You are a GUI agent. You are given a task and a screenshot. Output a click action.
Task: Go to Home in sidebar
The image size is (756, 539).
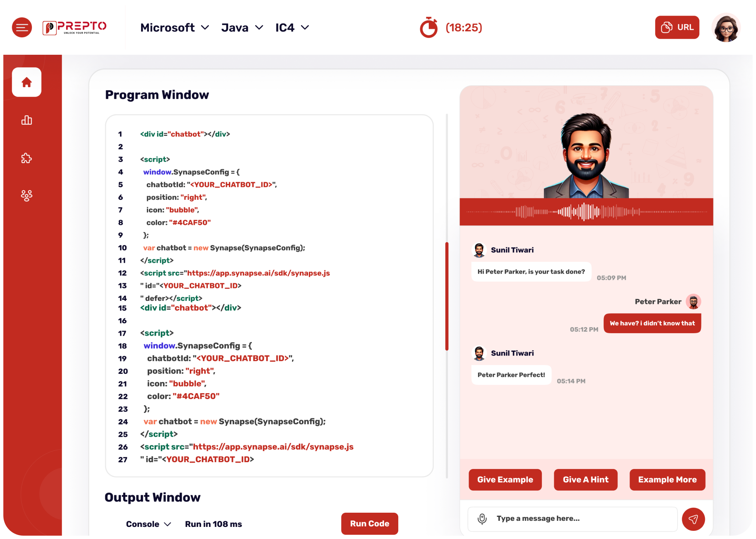(x=27, y=82)
